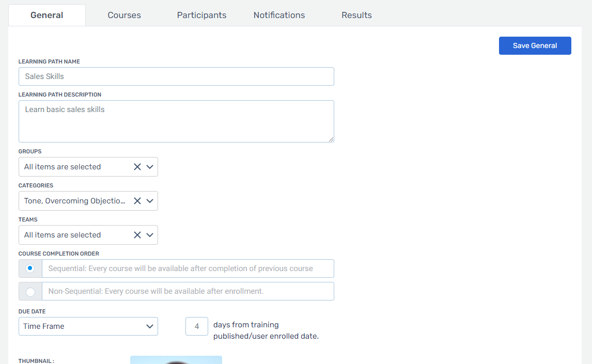Go to the Notifications tab
Image resolution: width=592 pixels, height=364 pixels.
[x=279, y=15]
